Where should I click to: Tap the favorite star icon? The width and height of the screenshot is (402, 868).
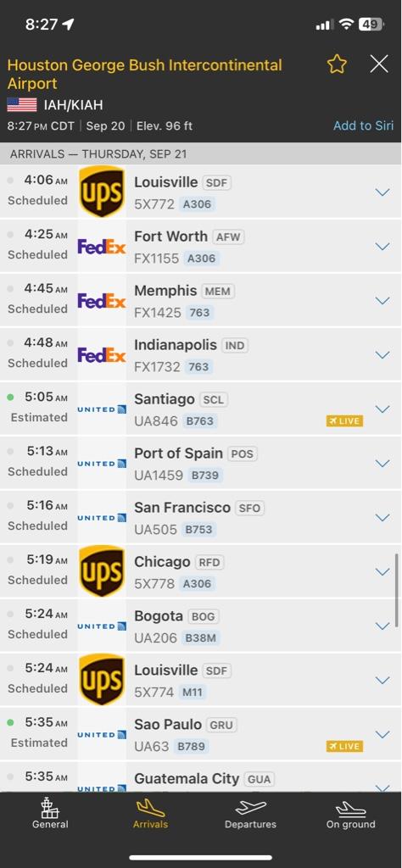[x=337, y=64]
